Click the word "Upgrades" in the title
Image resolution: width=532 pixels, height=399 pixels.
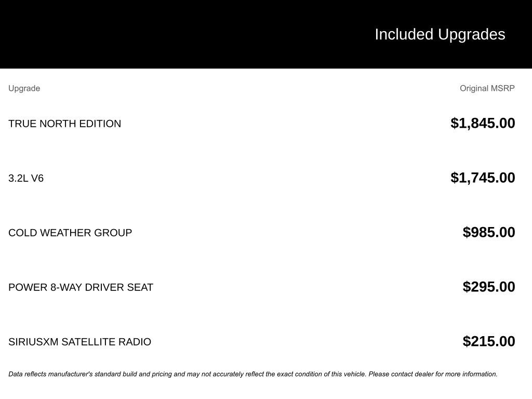472,34
